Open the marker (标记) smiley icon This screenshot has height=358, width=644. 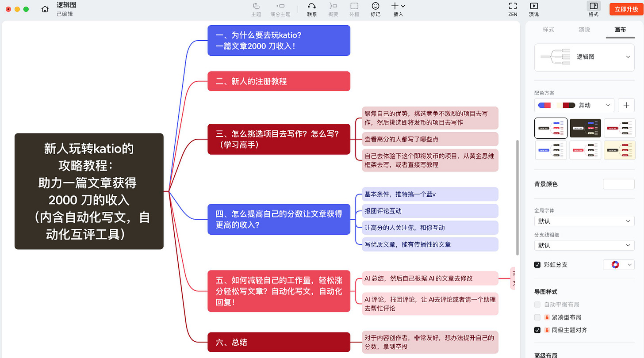(x=376, y=9)
